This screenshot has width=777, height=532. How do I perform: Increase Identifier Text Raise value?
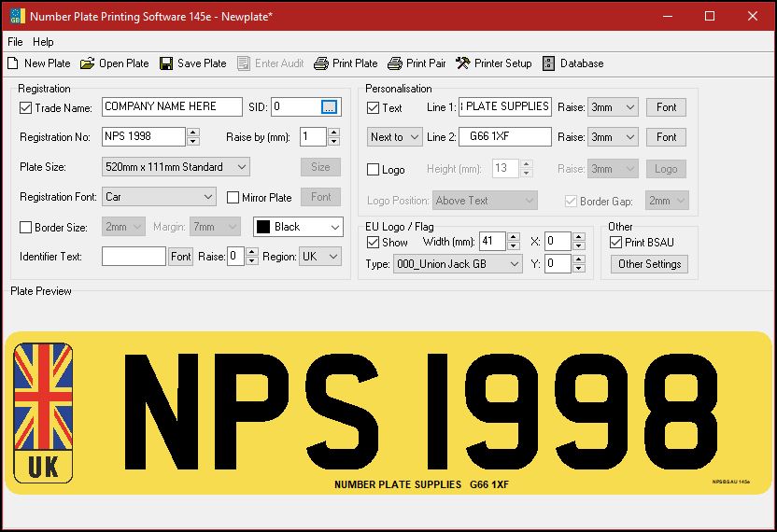pos(252,252)
